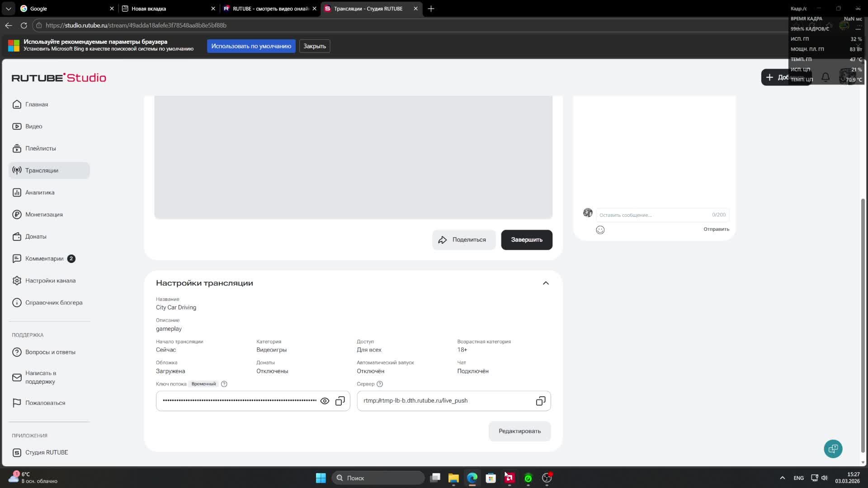The image size is (868, 488).
Task: Copy the stream key to clipboard
Action: click(x=340, y=401)
